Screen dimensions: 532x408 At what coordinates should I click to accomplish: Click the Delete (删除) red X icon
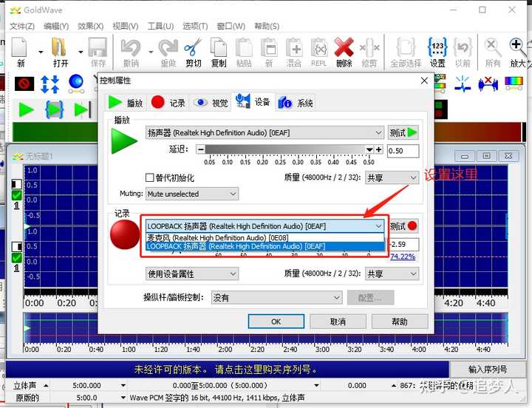tap(344, 47)
